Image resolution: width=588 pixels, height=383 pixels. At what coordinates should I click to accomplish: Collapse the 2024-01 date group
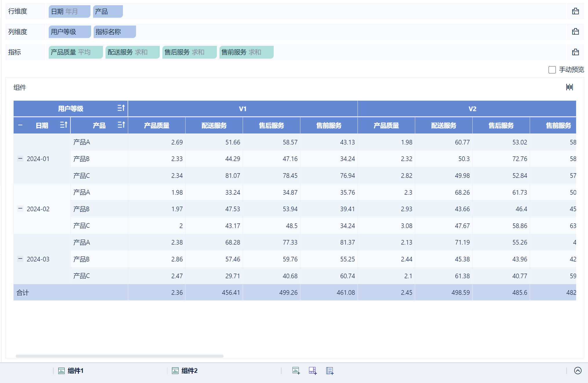[20, 158]
